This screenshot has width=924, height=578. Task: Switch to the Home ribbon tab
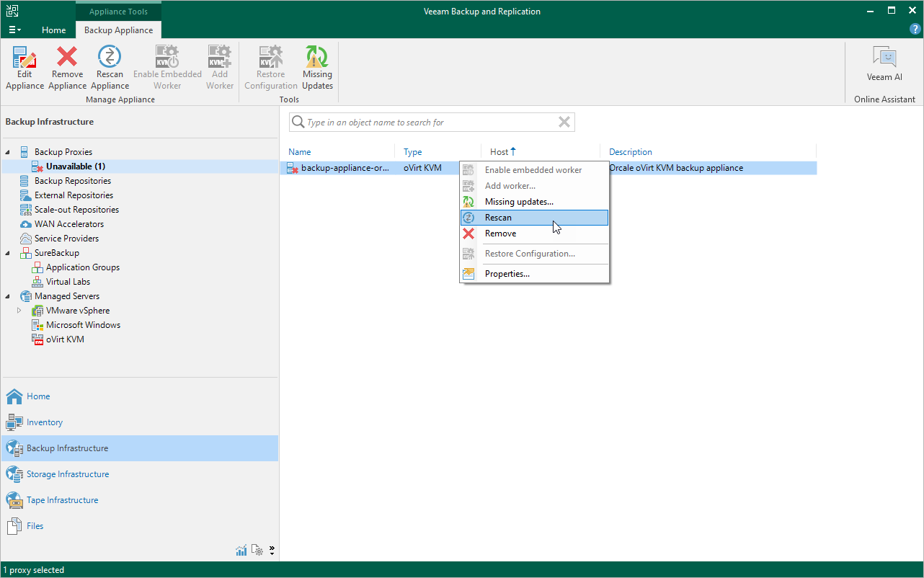tap(54, 30)
